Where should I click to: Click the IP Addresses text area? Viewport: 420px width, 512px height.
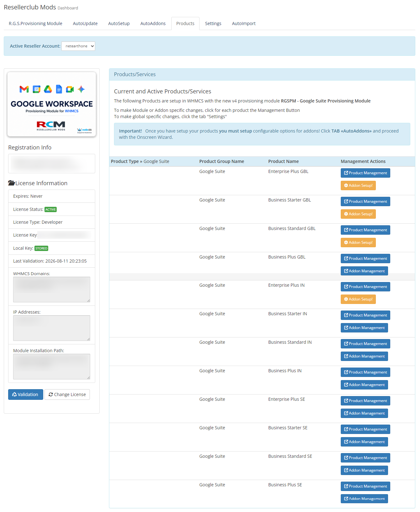[x=52, y=328]
